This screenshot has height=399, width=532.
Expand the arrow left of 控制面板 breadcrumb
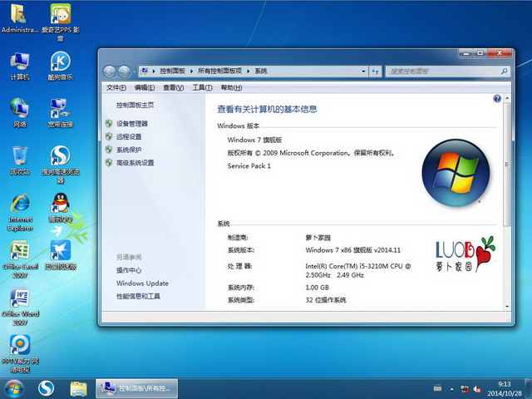click(154, 71)
